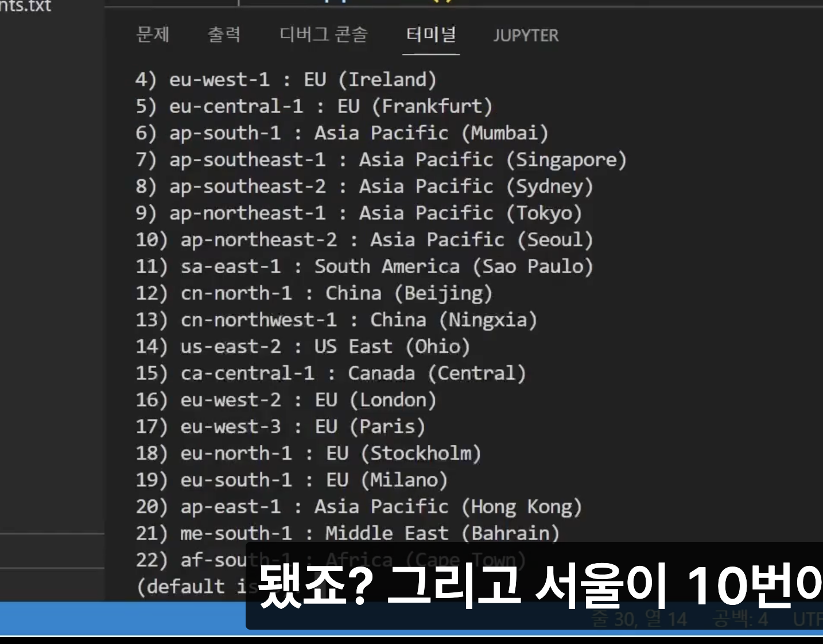823x644 pixels.
Task: Switch to the 문제 (Problems) panel tab
Action: (153, 34)
